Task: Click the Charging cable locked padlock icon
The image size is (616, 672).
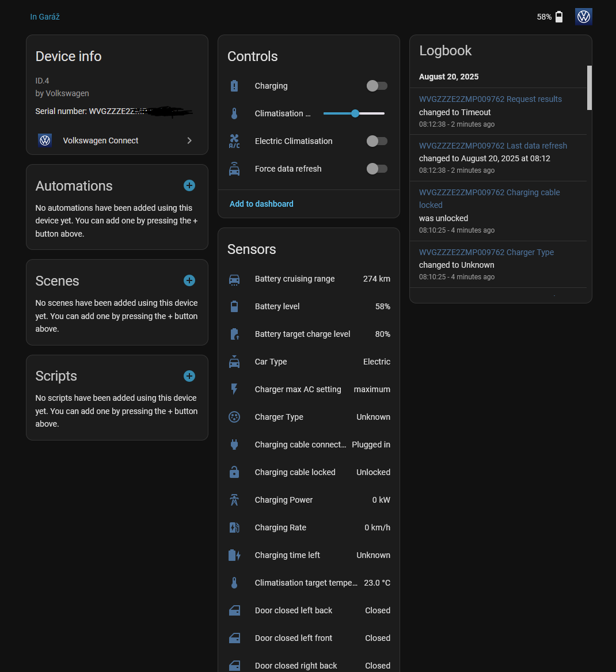Action: coord(234,472)
